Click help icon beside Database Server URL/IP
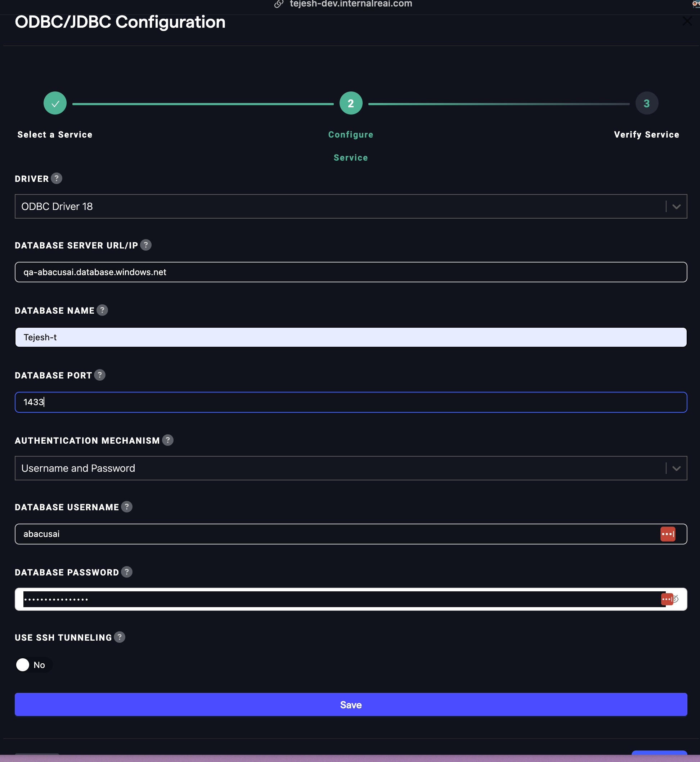 (146, 245)
